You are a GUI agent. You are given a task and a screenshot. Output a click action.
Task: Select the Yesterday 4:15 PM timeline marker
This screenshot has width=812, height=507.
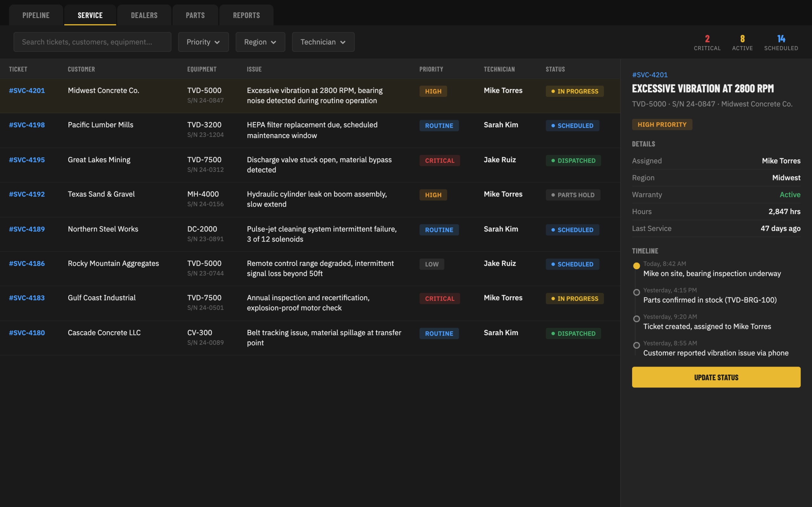click(x=636, y=292)
